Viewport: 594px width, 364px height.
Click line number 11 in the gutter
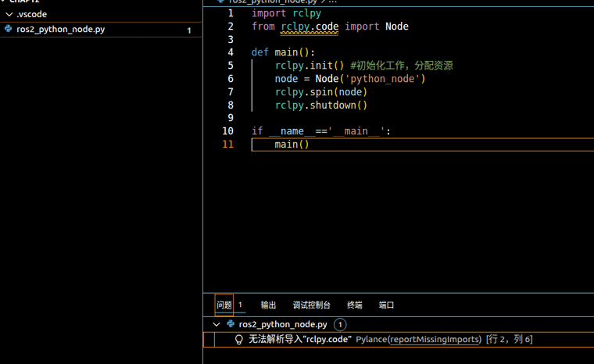(x=227, y=145)
